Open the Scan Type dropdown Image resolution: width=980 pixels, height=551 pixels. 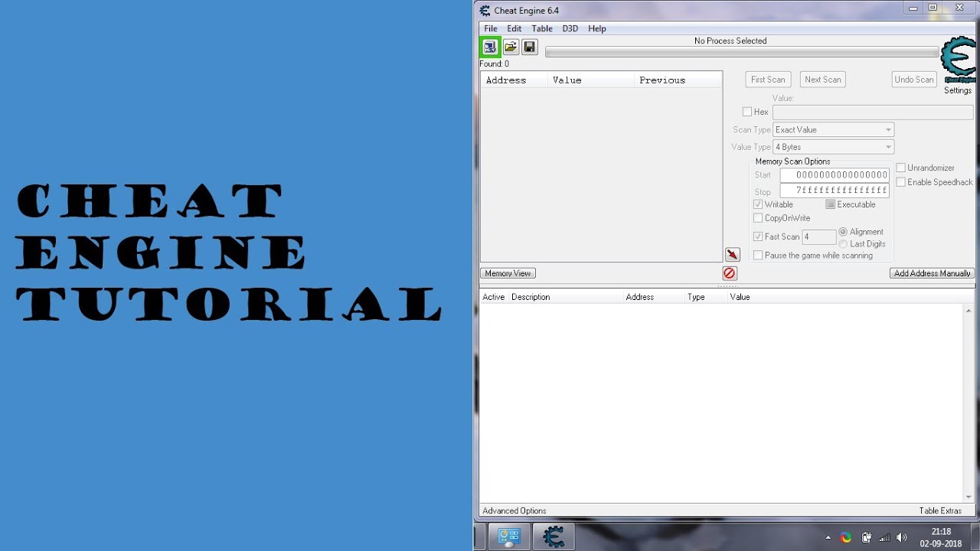[833, 130]
